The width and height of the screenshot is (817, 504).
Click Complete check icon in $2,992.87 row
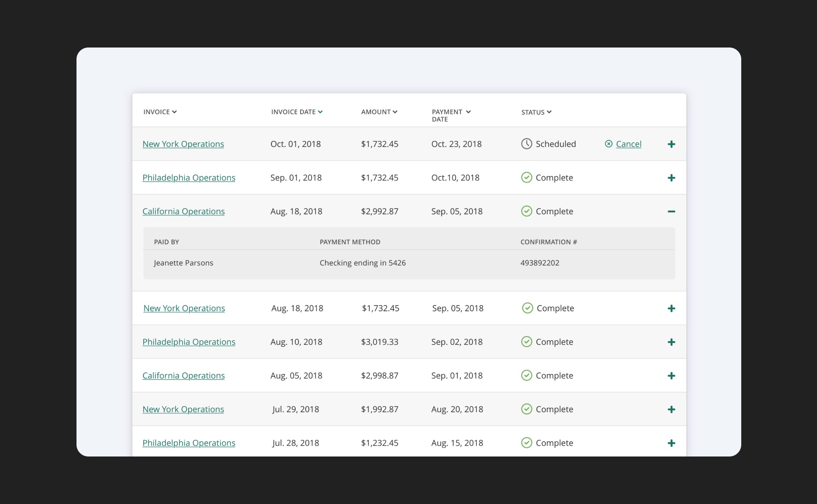(526, 211)
